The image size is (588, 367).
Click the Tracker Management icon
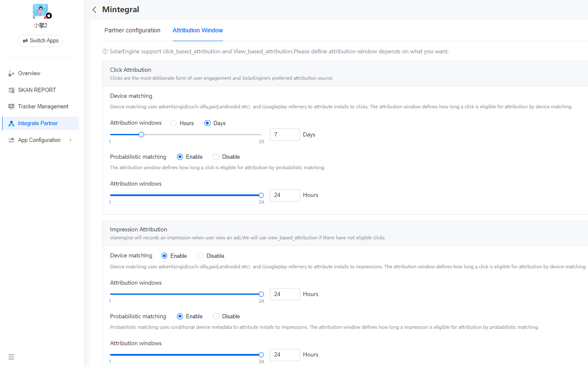pyautogui.click(x=11, y=107)
